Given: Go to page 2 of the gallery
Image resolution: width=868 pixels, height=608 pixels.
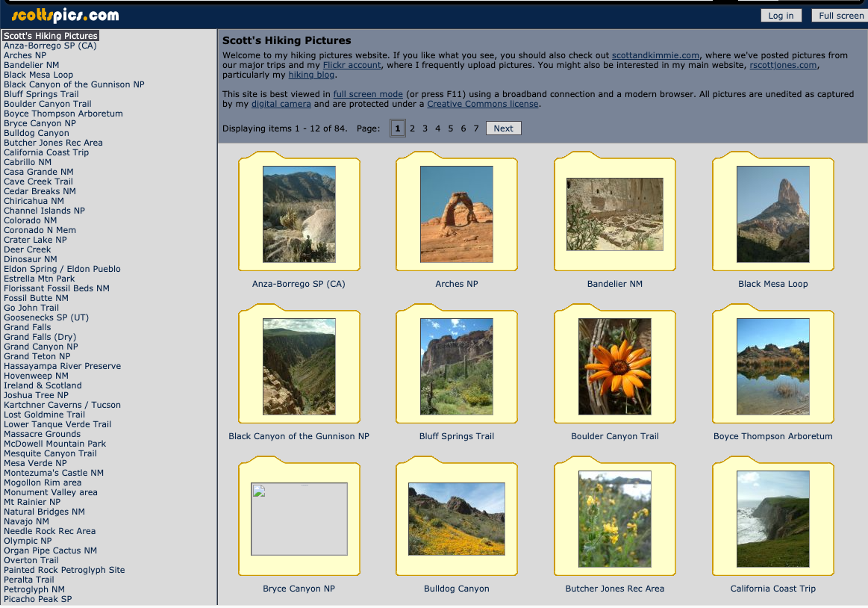Looking at the screenshot, I should (413, 128).
